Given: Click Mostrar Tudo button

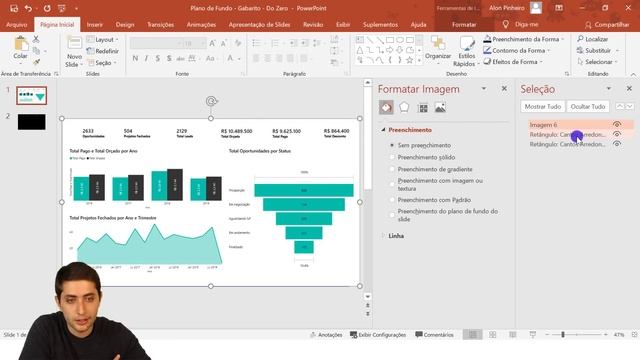Looking at the screenshot, I should pyautogui.click(x=543, y=106).
